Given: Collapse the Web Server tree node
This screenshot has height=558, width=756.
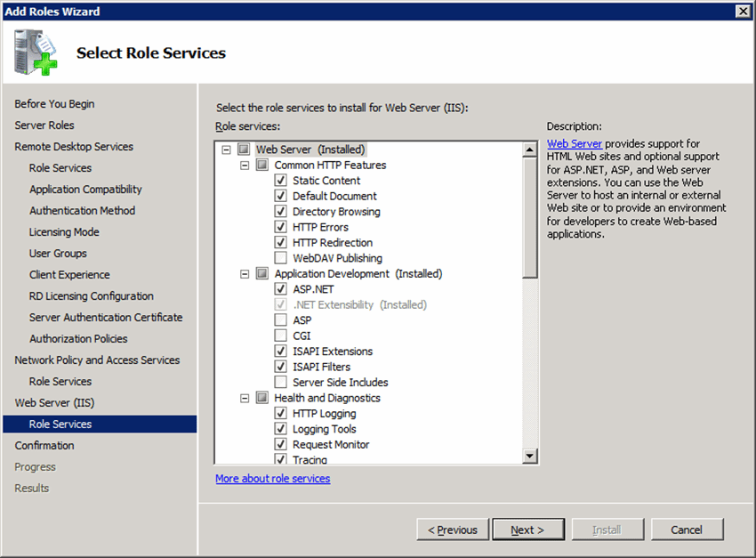Looking at the screenshot, I should [227, 150].
